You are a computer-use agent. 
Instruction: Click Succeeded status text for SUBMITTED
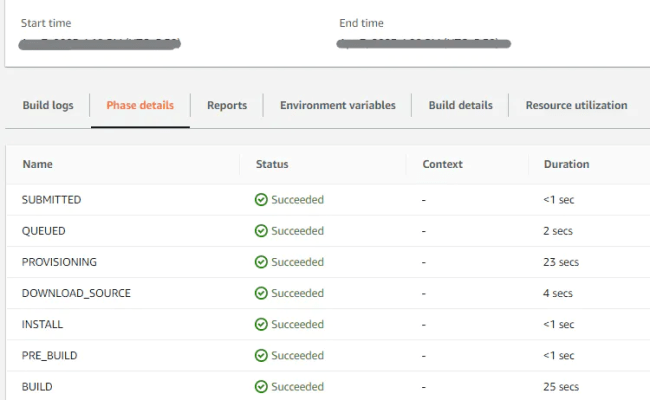(297, 200)
